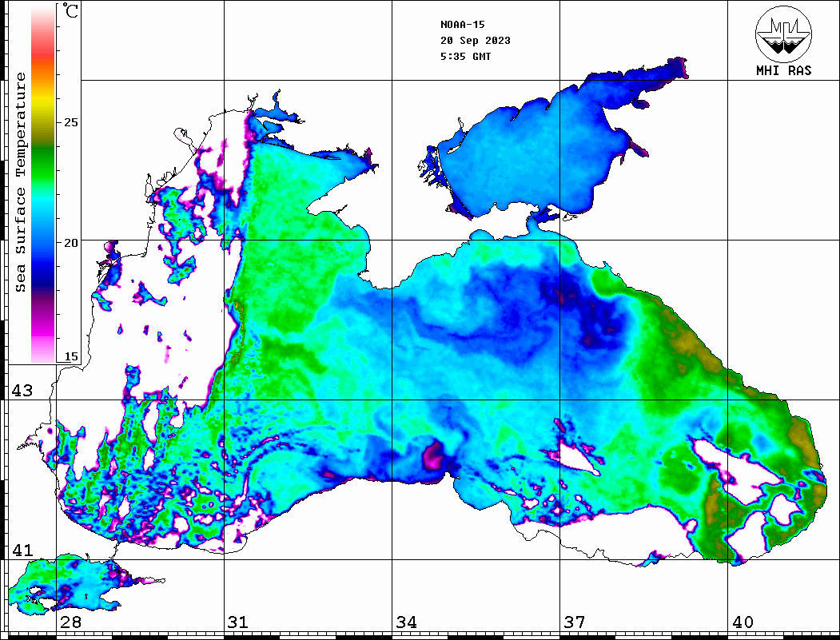The width and height of the screenshot is (840, 640).
Task: Click the longitude label 34
Action: 406,622
